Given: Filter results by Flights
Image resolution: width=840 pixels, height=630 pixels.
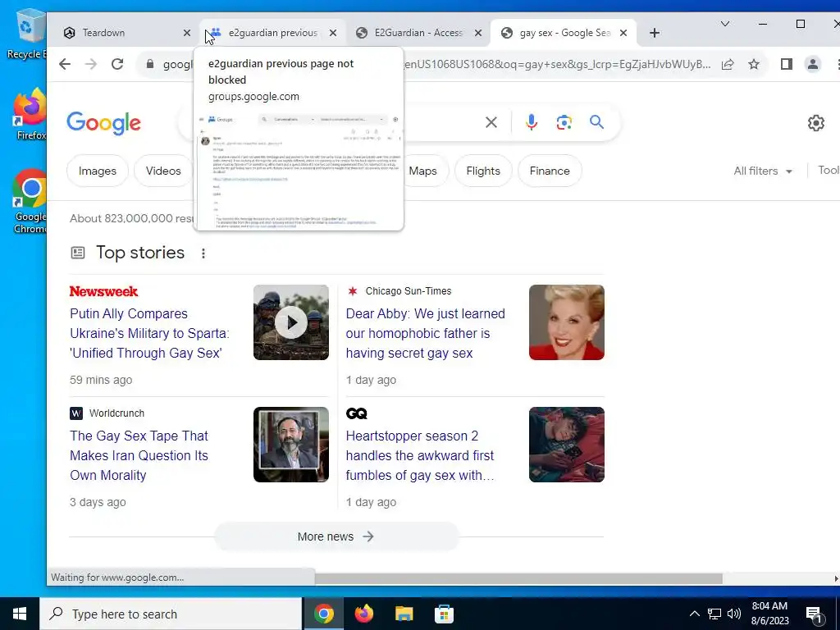Looking at the screenshot, I should 483,171.
